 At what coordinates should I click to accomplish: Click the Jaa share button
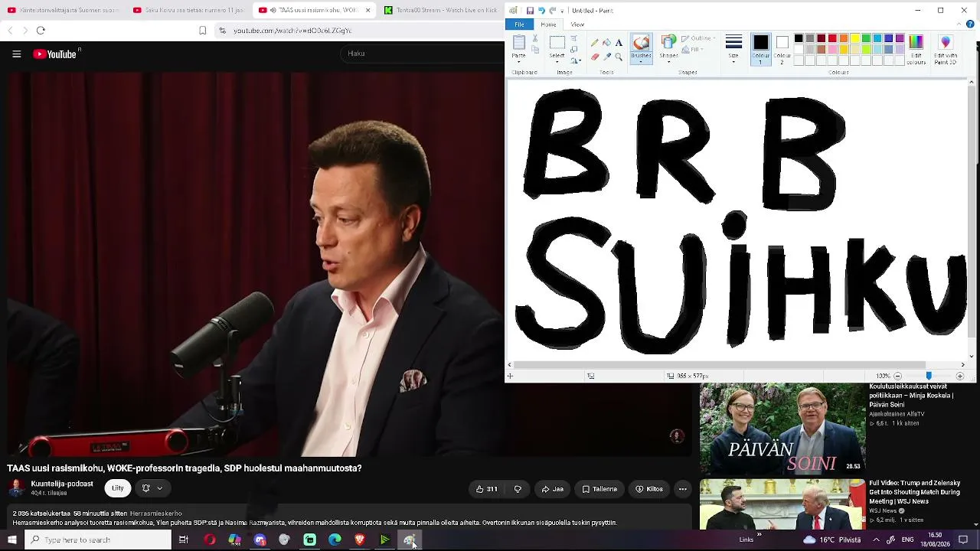click(x=553, y=489)
